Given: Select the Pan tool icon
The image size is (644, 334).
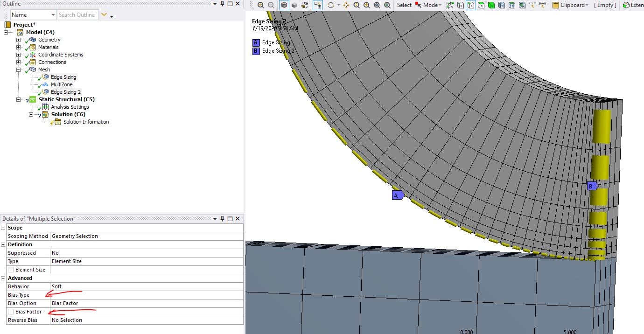Looking at the screenshot, I should click(x=346, y=5).
